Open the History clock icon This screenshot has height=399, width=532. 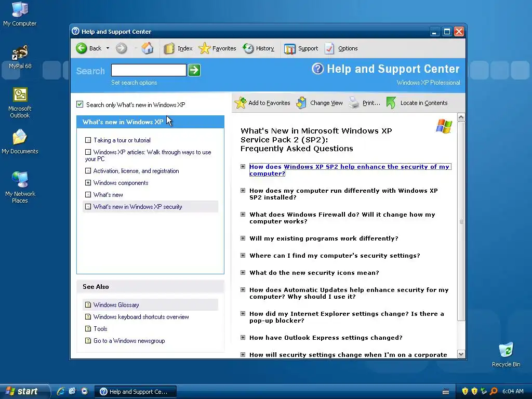(x=248, y=48)
